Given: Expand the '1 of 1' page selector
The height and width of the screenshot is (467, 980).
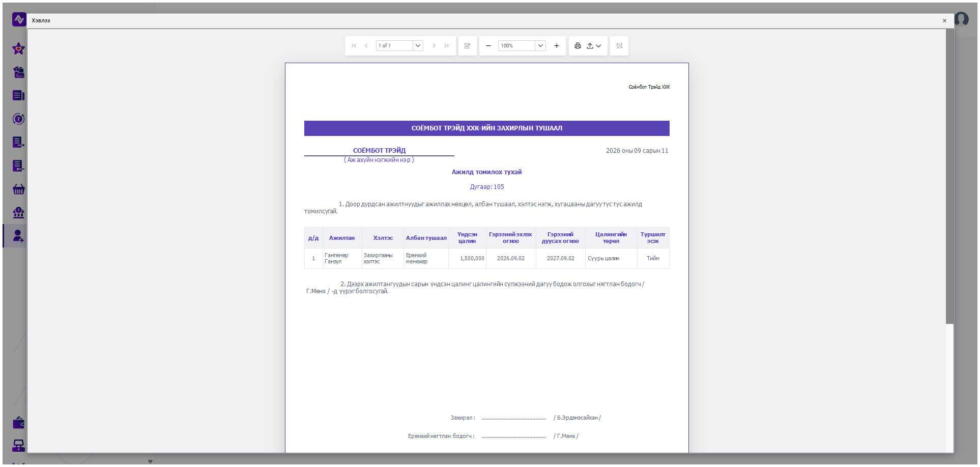Looking at the screenshot, I should click(x=418, y=46).
